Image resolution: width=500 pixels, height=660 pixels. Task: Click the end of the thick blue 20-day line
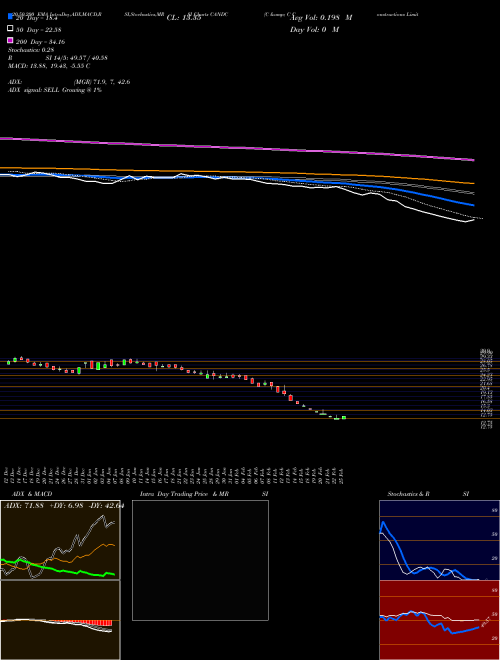click(x=473, y=205)
